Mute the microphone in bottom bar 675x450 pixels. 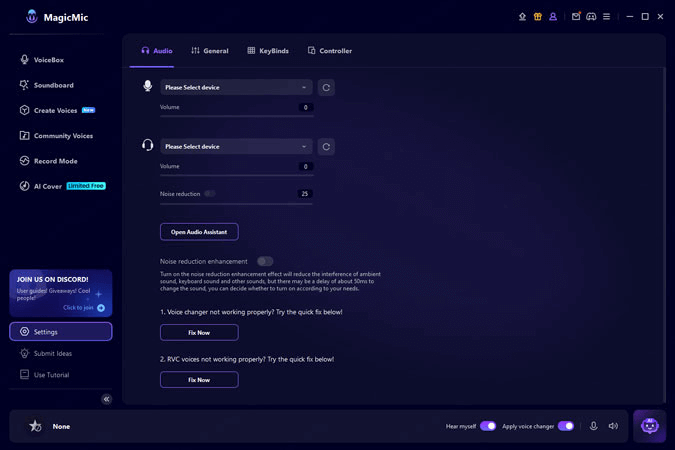pos(593,426)
